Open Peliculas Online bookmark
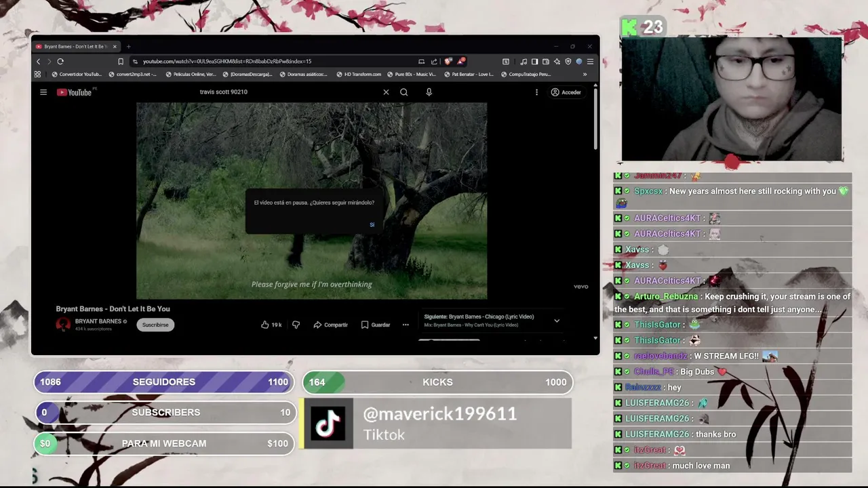 tap(191, 74)
